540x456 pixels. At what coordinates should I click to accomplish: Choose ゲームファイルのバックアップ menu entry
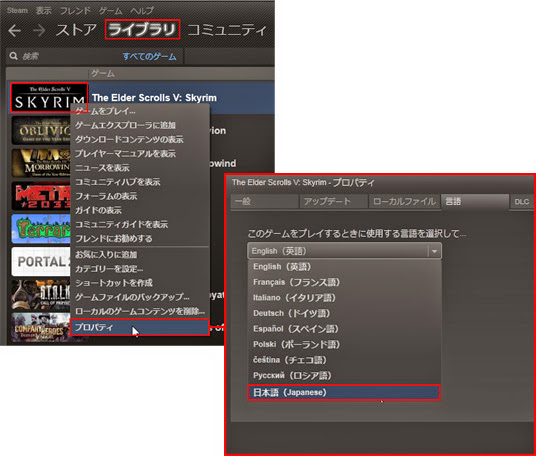click(139, 297)
